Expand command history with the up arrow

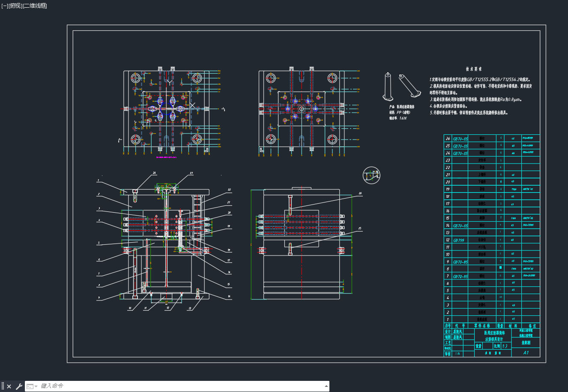coord(326,386)
